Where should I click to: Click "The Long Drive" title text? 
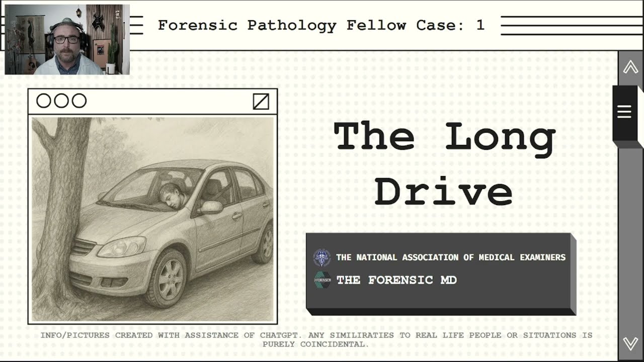pyautogui.click(x=445, y=164)
